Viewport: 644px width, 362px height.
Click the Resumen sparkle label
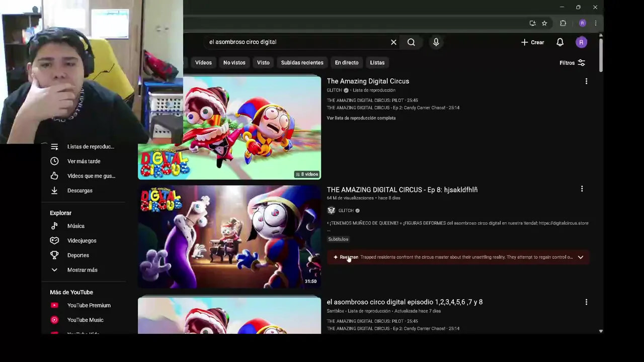coord(346,257)
